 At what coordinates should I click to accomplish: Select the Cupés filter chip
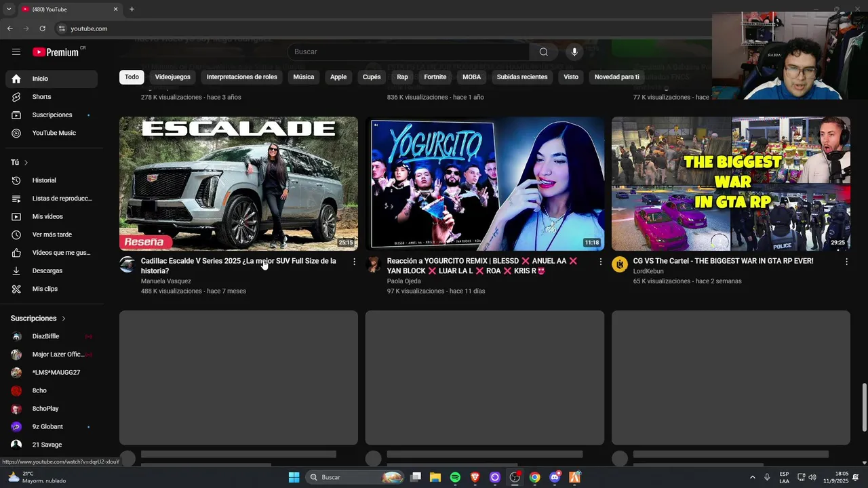[x=372, y=77]
